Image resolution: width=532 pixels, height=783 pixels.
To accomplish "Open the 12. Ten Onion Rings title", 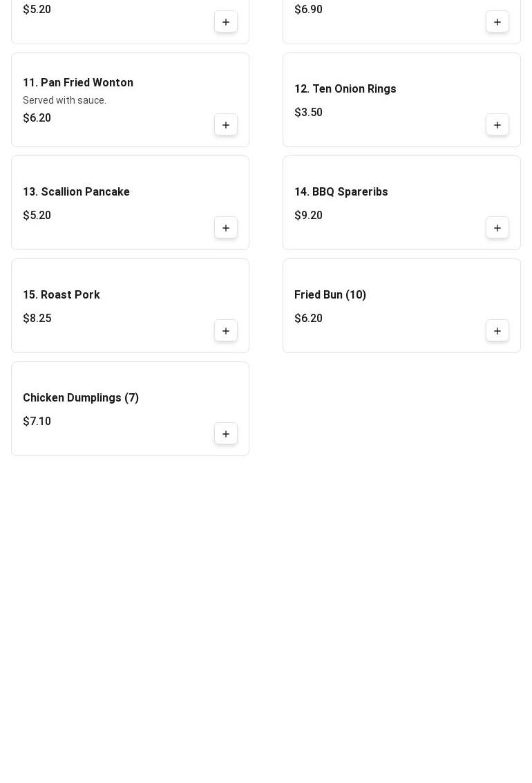I will pyautogui.click(x=345, y=89).
